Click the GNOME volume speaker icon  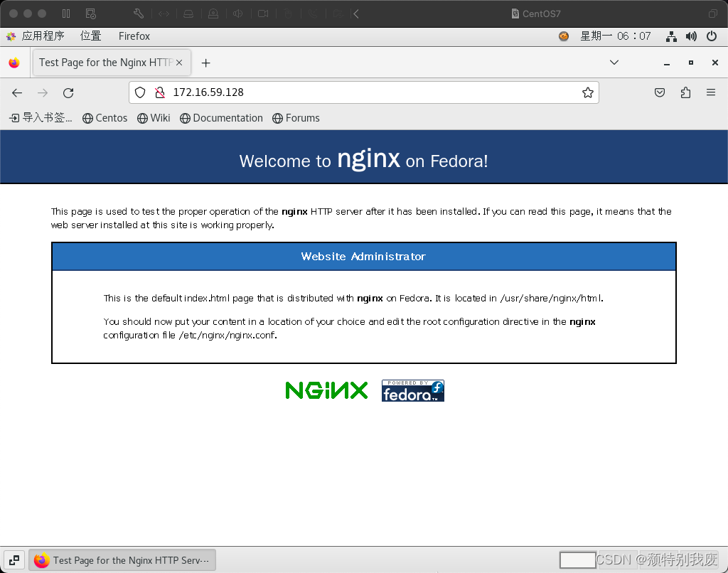click(691, 36)
